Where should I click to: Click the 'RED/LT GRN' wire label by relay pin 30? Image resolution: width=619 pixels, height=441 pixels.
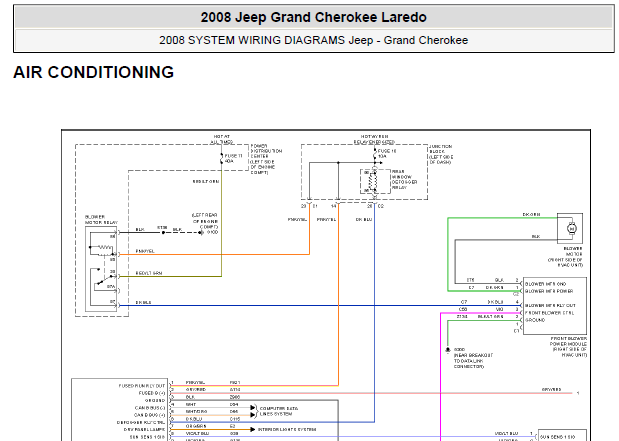tap(149, 273)
